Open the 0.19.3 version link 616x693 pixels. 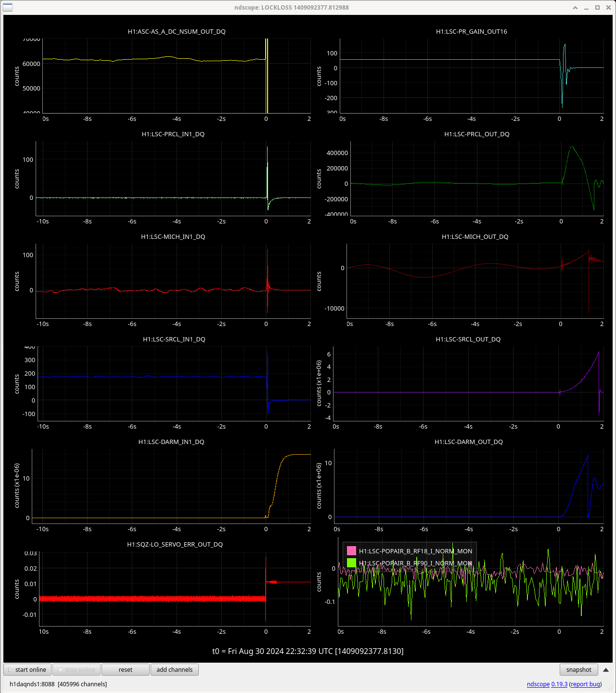[559, 684]
